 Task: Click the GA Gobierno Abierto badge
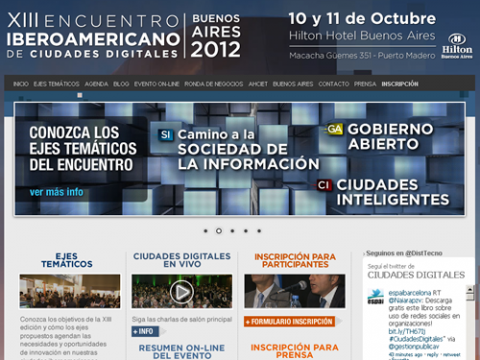click(334, 129)
